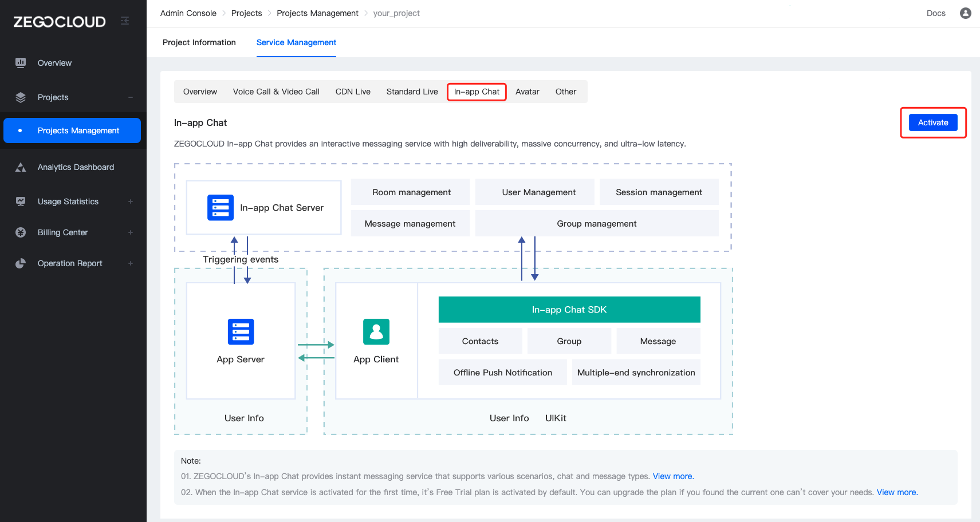Open the Docs link in header
Image resolution: width=980 pixels, height=522 pixels.
935,13
